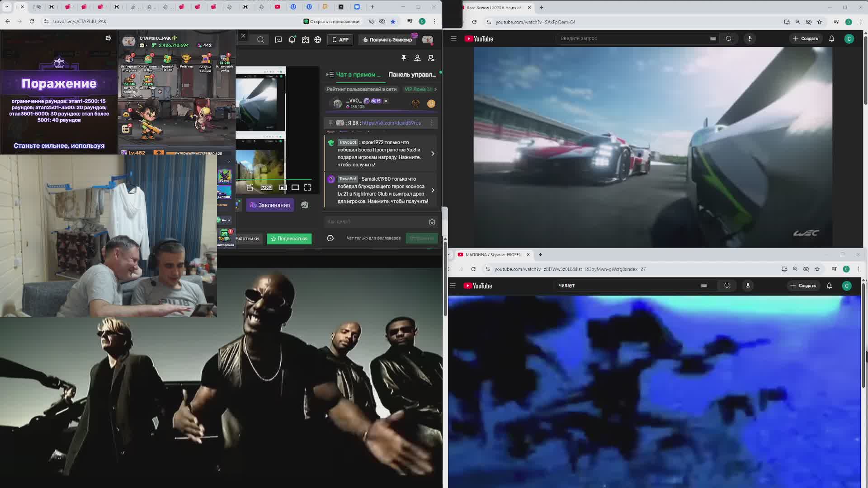868x488 pixels.
Task: Open YouTube guide menu in race window
Action: point(453,39)
